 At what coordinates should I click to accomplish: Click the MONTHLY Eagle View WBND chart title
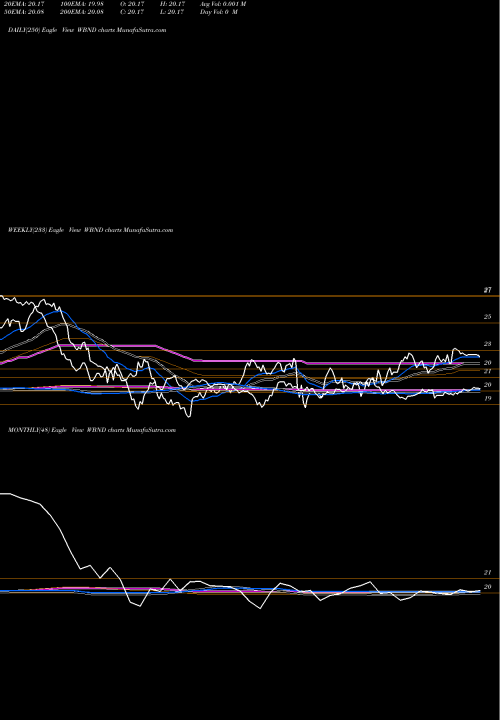(x=92, y=430)
